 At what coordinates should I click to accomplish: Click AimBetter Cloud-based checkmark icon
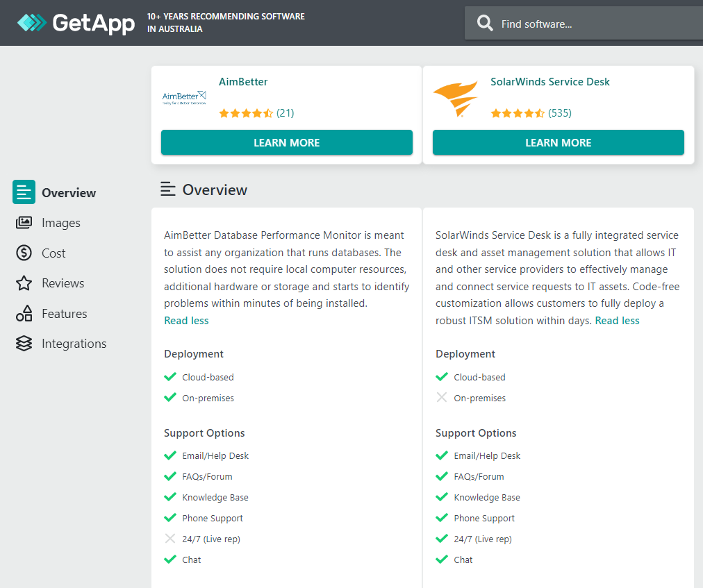(170, 377)
